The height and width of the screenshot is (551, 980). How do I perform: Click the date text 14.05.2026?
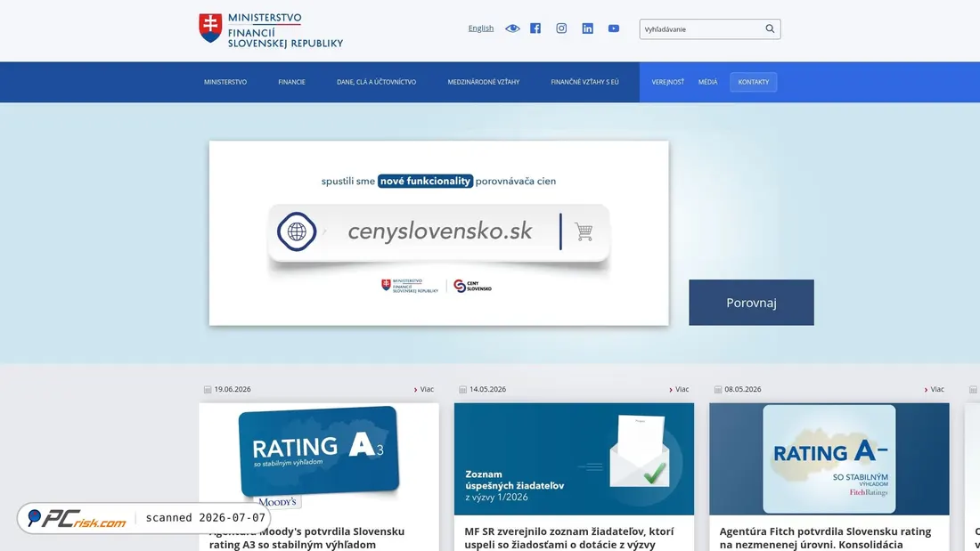click(487, 389)
